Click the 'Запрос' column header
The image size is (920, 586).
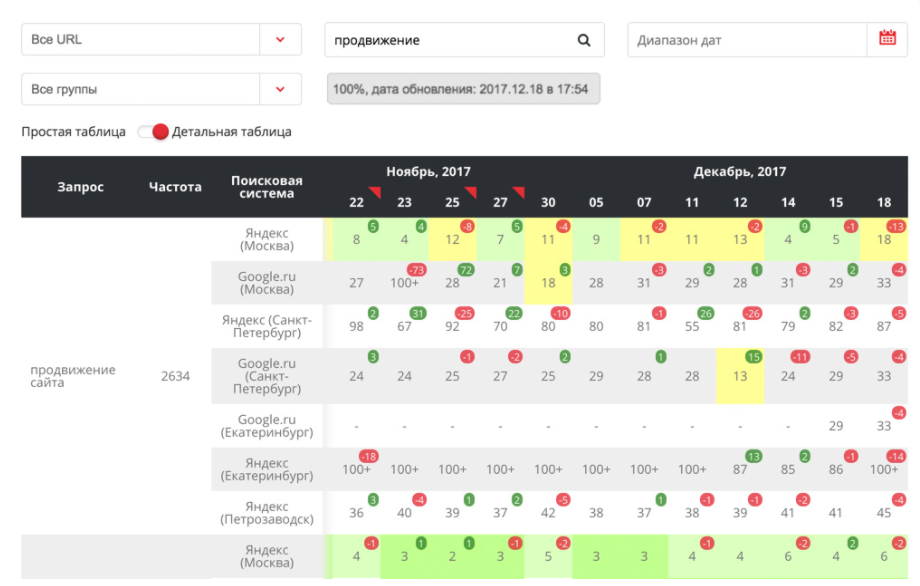[80, 187]
